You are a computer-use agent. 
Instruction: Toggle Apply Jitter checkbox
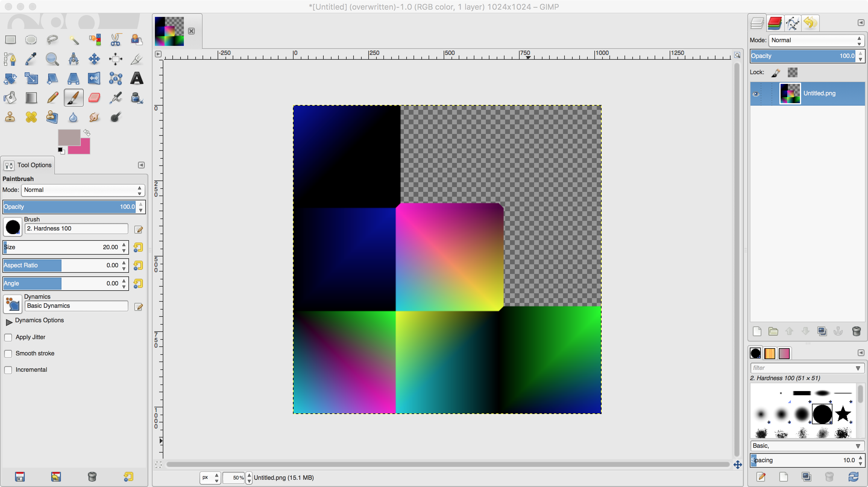[x=8, y=337]
